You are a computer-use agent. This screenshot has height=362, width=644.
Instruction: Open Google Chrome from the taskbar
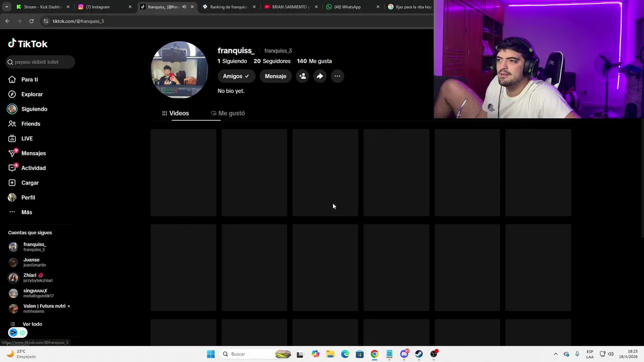point(374,354)
